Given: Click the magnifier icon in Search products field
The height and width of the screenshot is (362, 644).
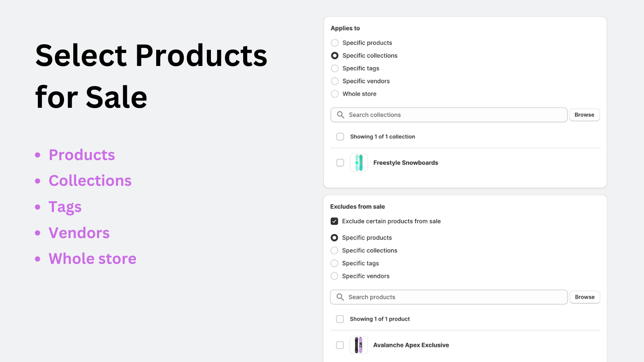Looking at the screenshot, I should point(340,297).
